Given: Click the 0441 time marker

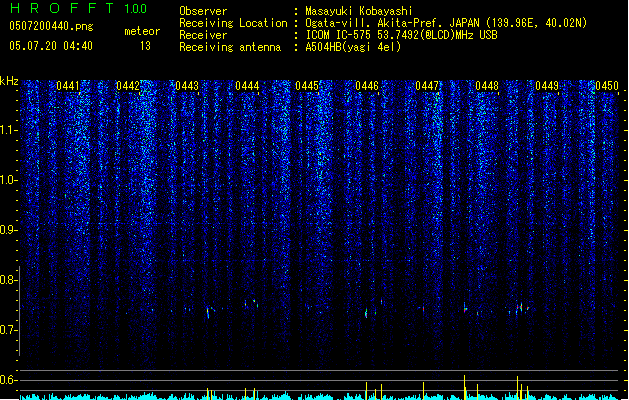Looking at the screenshot, I should (x=68, y=86).
